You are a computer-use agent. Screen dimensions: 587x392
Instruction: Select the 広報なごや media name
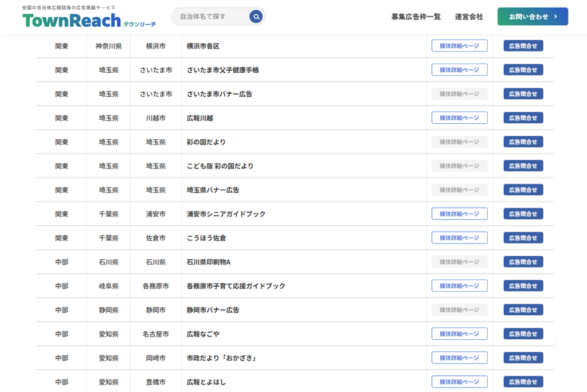tap(203, 334)
